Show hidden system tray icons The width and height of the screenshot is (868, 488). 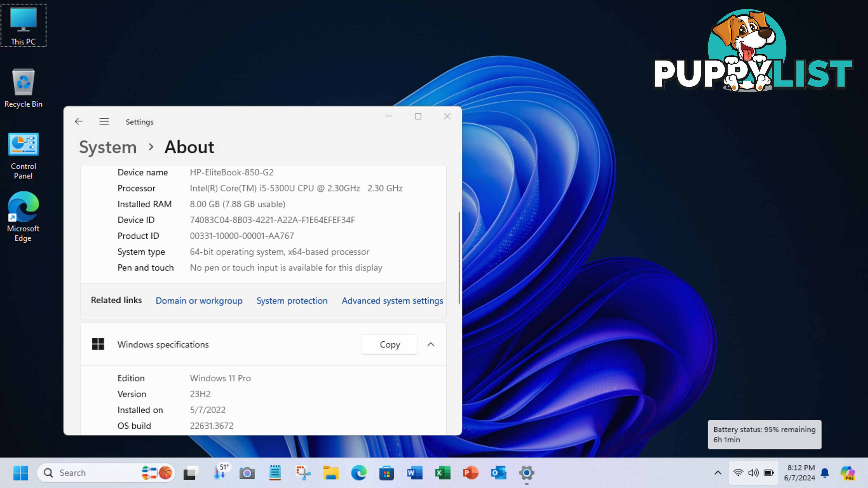tap(718, 473)
